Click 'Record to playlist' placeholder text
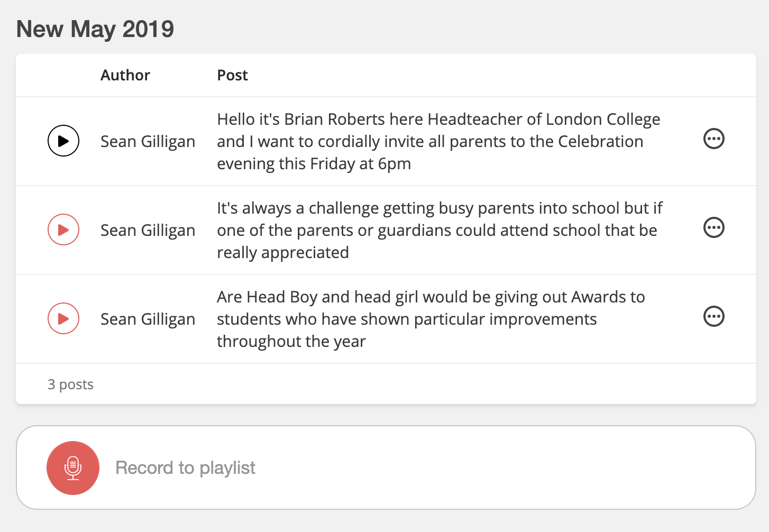769x532 pixels. pos(185,468)
